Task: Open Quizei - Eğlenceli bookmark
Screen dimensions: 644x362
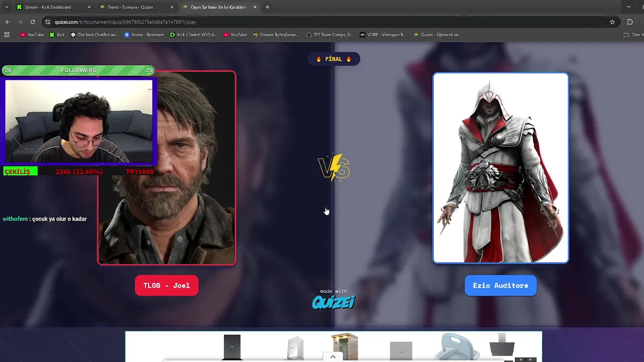Action: pyautogui.click(x=437, y=35)
